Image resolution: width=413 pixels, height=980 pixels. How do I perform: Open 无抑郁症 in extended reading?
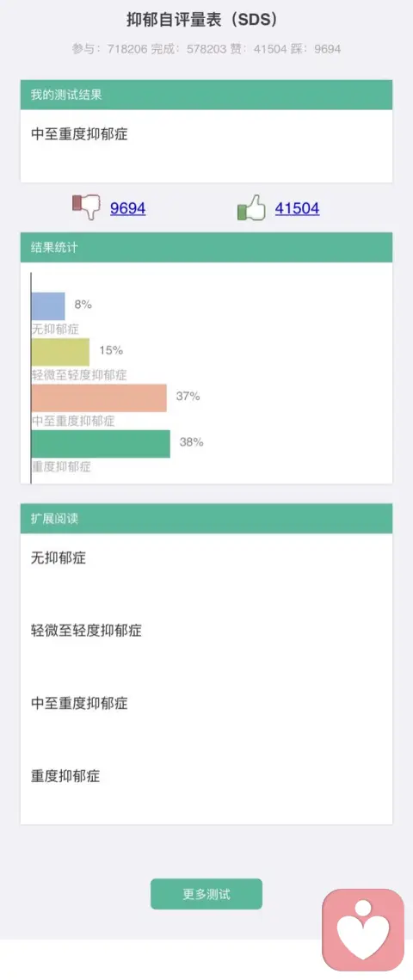pos(59,558)
